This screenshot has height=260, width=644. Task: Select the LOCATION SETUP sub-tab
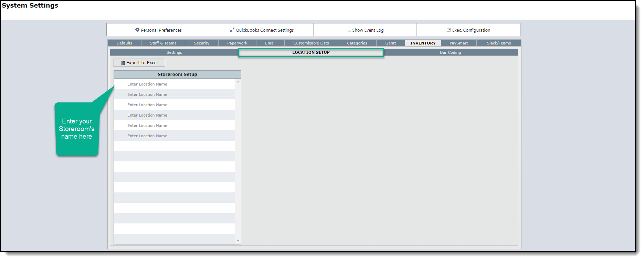pyautogui.click(x=311, y=52)
